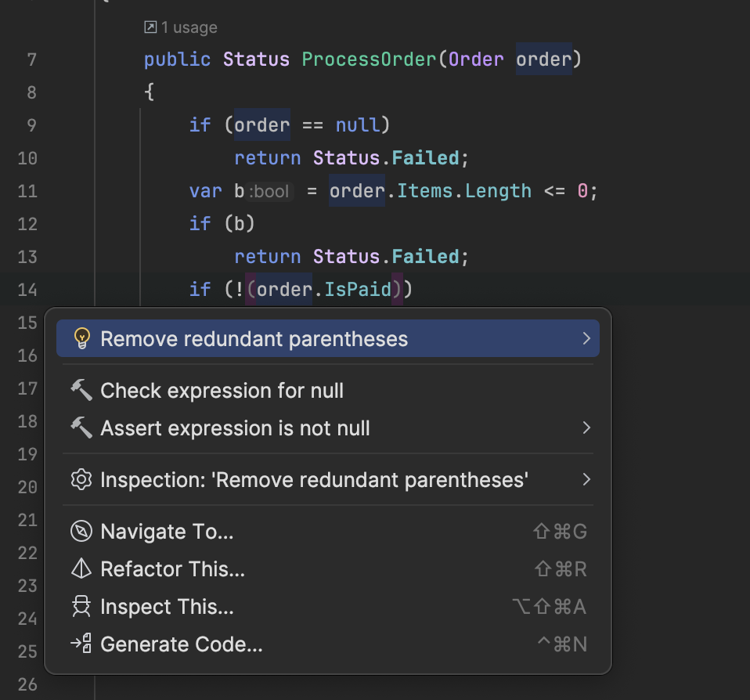The width and height of the screenshot is (750, 700).
Task: Click the Inspection settings gear icon
Action: click(81, 479)
